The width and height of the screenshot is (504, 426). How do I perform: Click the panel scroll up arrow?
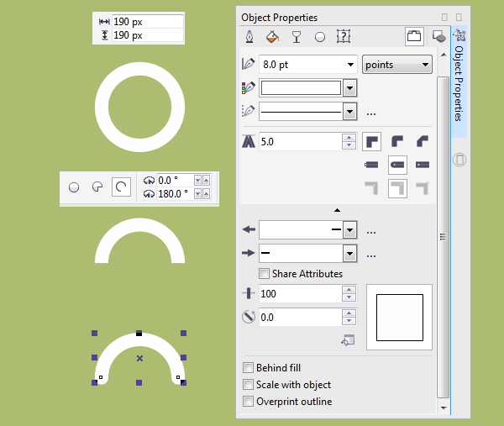tap(444, 55)
